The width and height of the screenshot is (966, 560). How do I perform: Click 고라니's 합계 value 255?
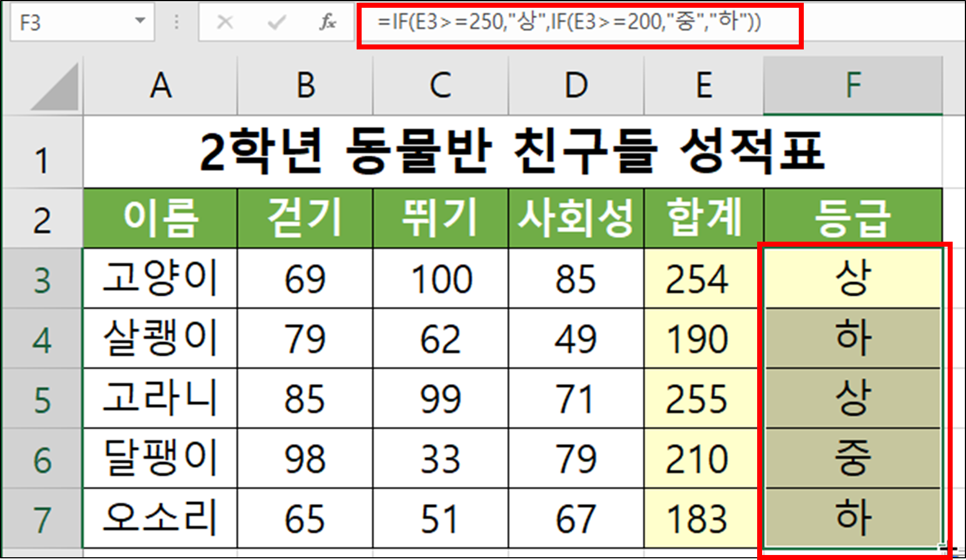(704, 398)
